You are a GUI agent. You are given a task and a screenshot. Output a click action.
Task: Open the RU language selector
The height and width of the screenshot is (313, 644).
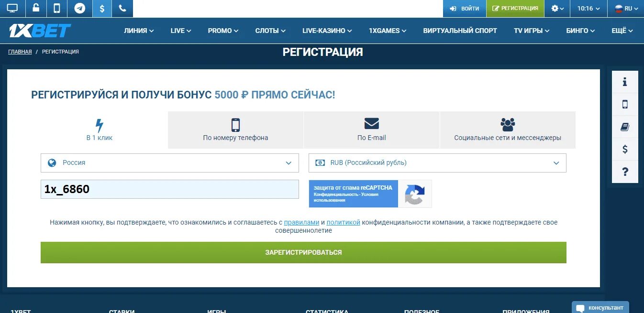[x=626, y=8]
